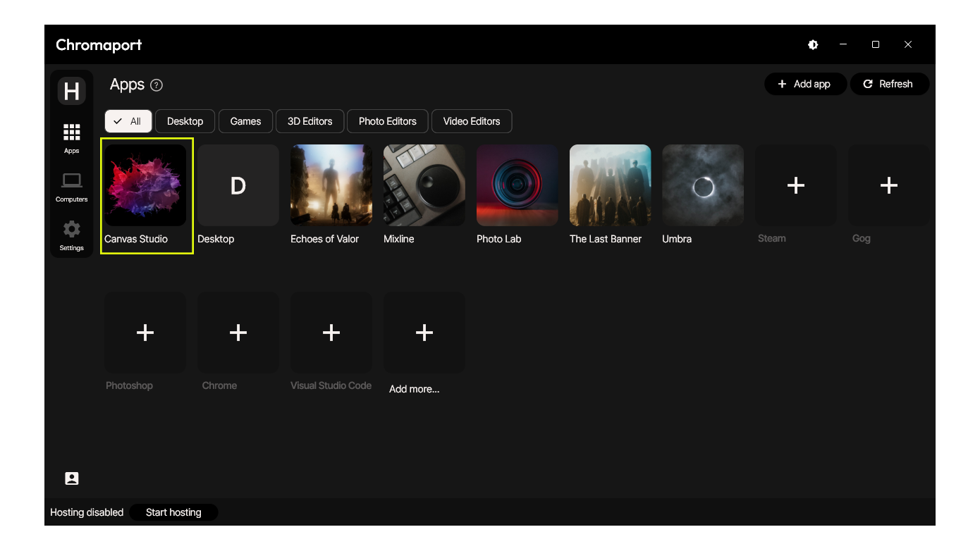
Task: Toggle the theme brightness icon
Action: [x=813, y=44]
